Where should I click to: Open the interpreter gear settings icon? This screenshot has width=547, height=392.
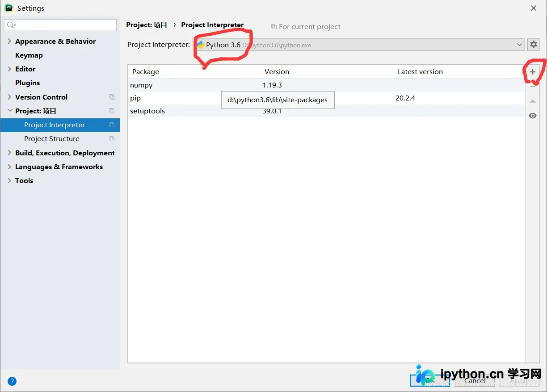(x=533, y=45)
